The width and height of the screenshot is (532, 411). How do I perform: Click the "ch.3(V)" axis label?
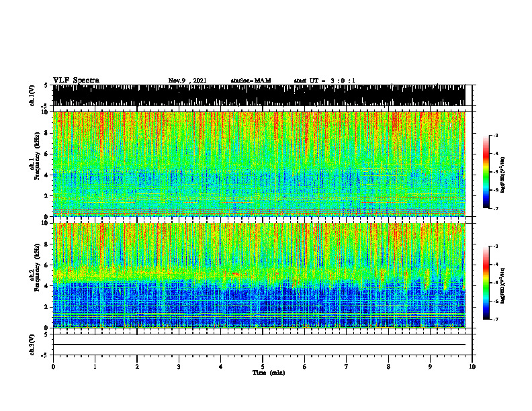(x=32, y=345)
